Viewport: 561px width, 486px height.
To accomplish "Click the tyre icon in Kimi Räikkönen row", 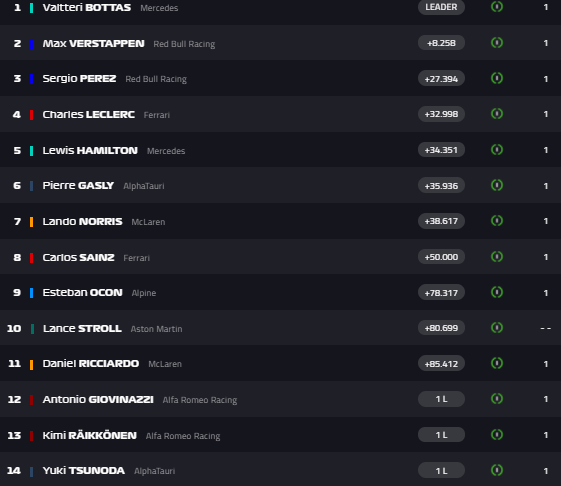I will pos(497,434).
